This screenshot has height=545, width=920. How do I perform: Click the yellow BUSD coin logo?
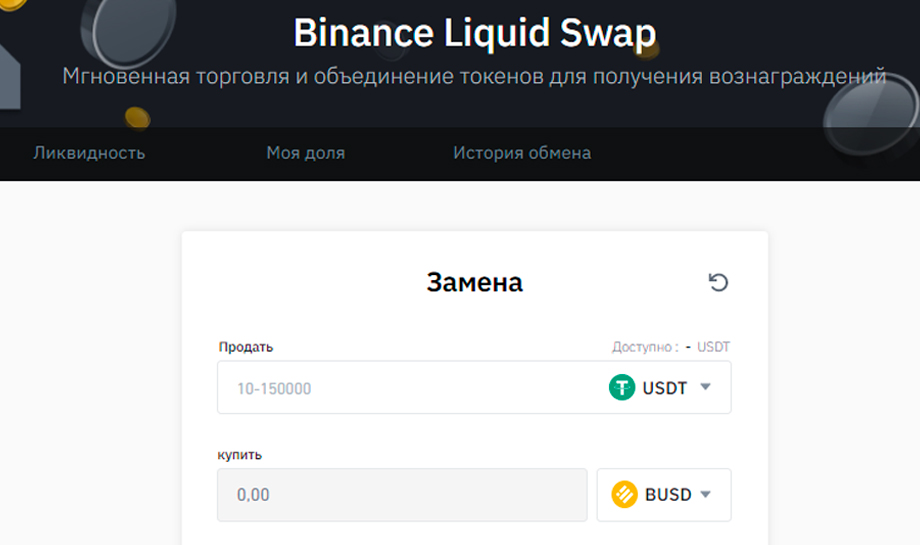(625, 494)
